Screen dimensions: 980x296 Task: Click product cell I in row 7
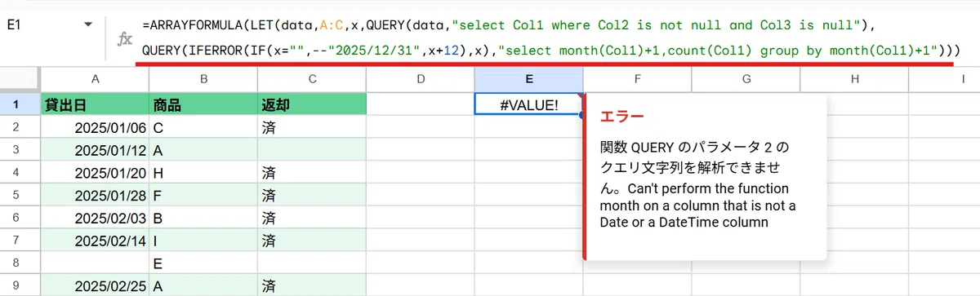pyautogui.click(x=203, y=241)
